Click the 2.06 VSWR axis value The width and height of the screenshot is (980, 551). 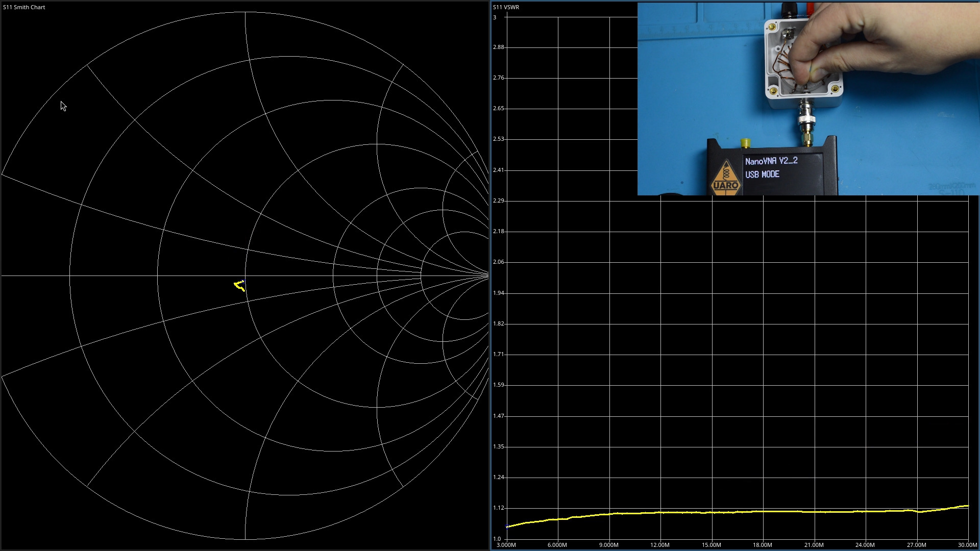click(498, 262)
